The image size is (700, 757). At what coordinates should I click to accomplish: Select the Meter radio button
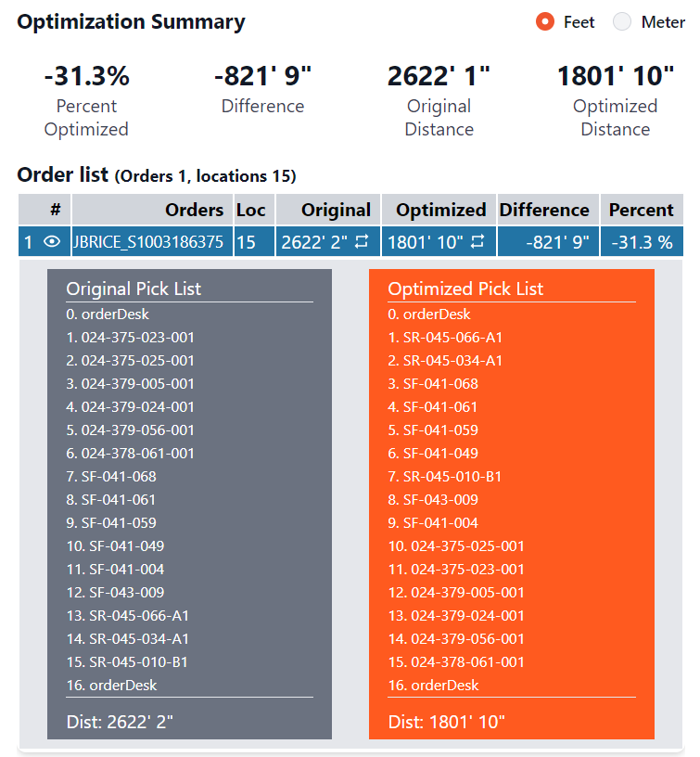(x=622, y=22)
